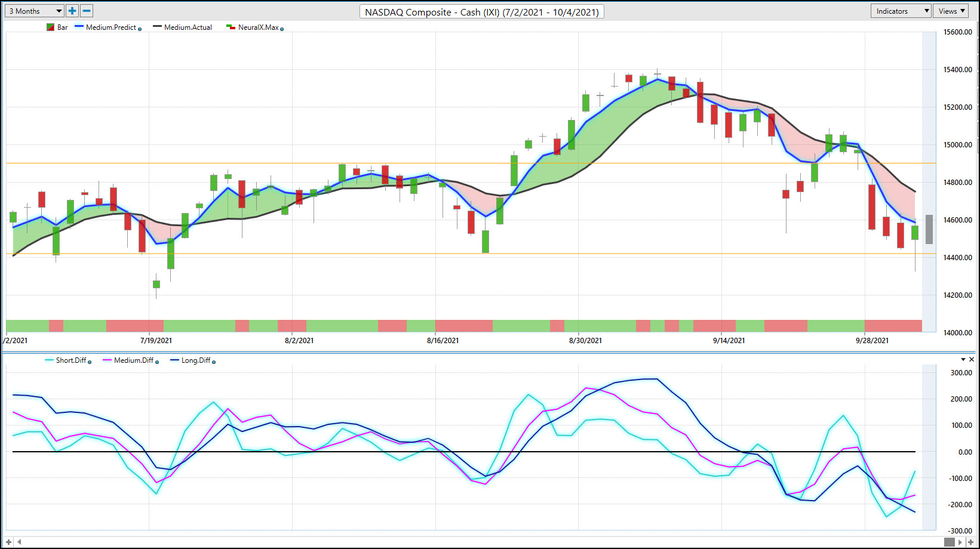Zoom out with the blue minus button
Image resolution: width=980 pixels, height=549 pixels.
87,11
